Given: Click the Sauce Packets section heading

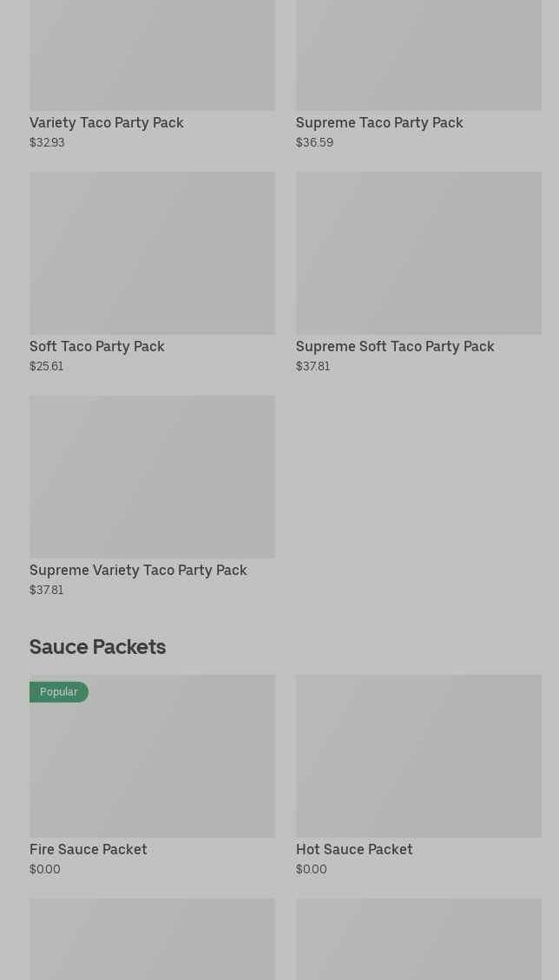Looking at the screenshot, I should (x=97, y=647).
